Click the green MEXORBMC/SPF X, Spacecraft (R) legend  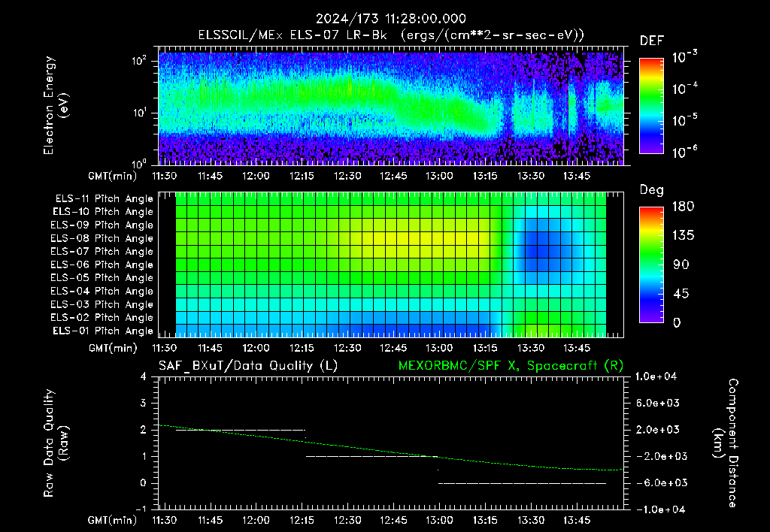click(511, 366)
